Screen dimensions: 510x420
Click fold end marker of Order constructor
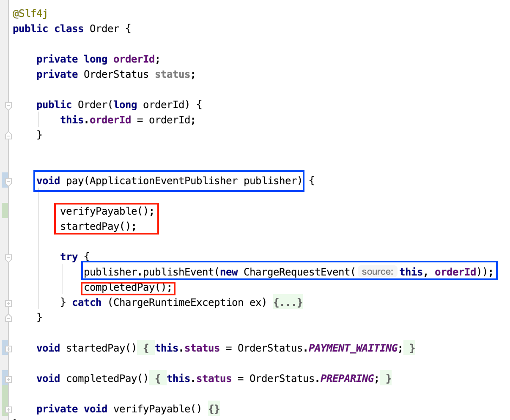pyautogui.click(x=8, y=136)
